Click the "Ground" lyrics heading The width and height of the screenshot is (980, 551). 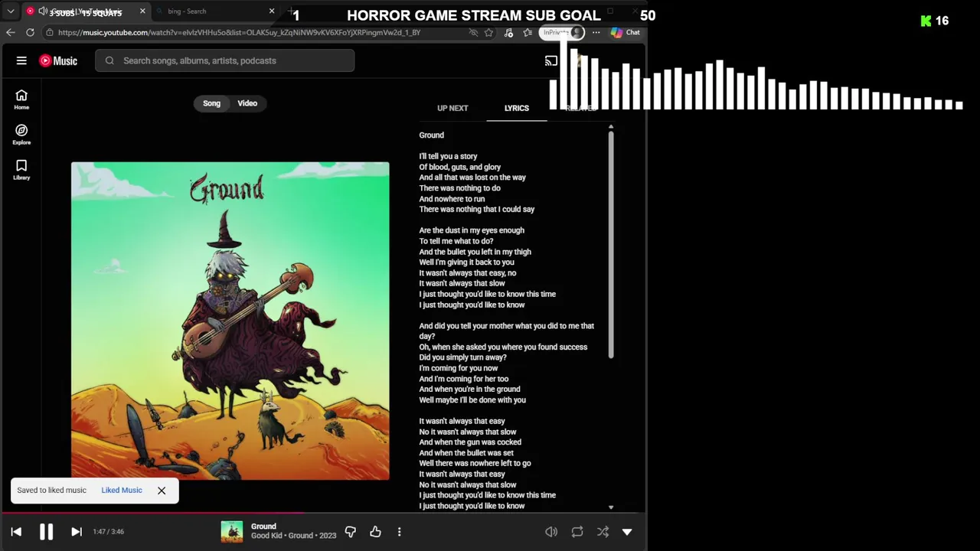[431, 135]
